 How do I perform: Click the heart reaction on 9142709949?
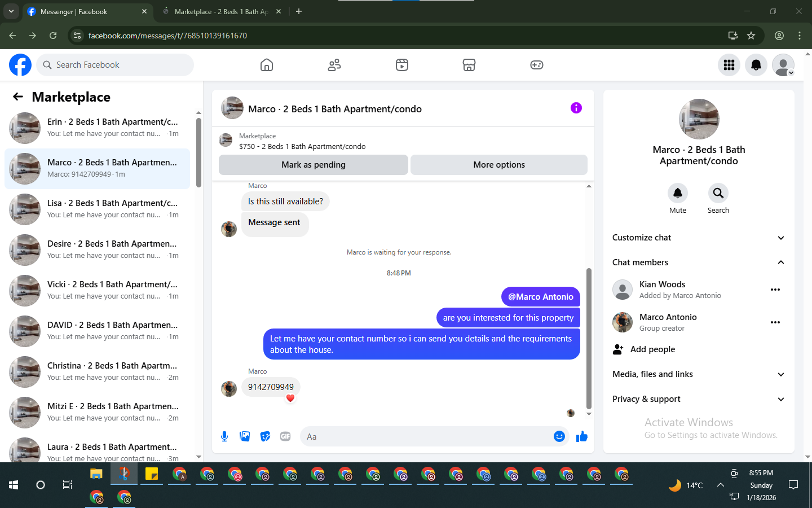pyautogui.click(x=290, y=398)
